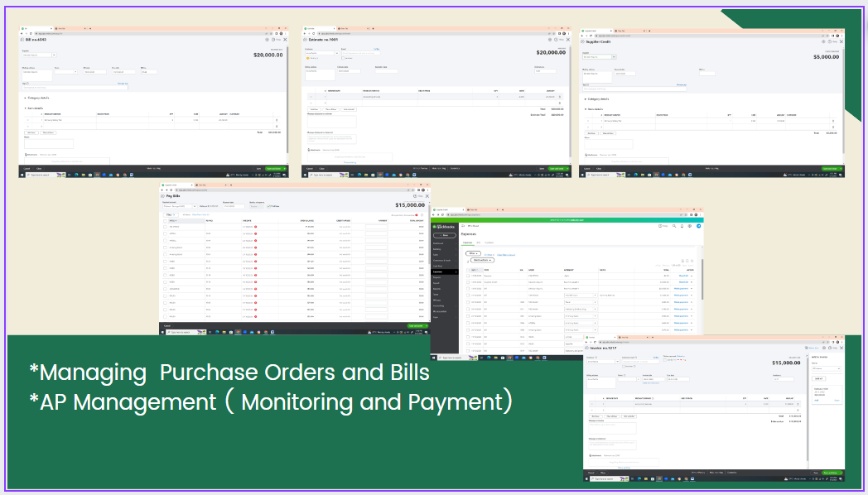Tick the select-all header checkbox in Expenses table

point(468,270)
